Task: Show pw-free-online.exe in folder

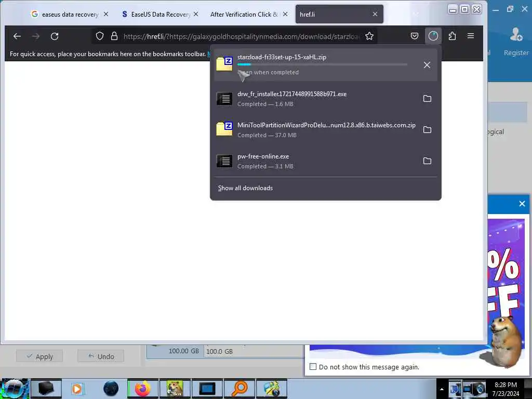Action: (427, 161)
